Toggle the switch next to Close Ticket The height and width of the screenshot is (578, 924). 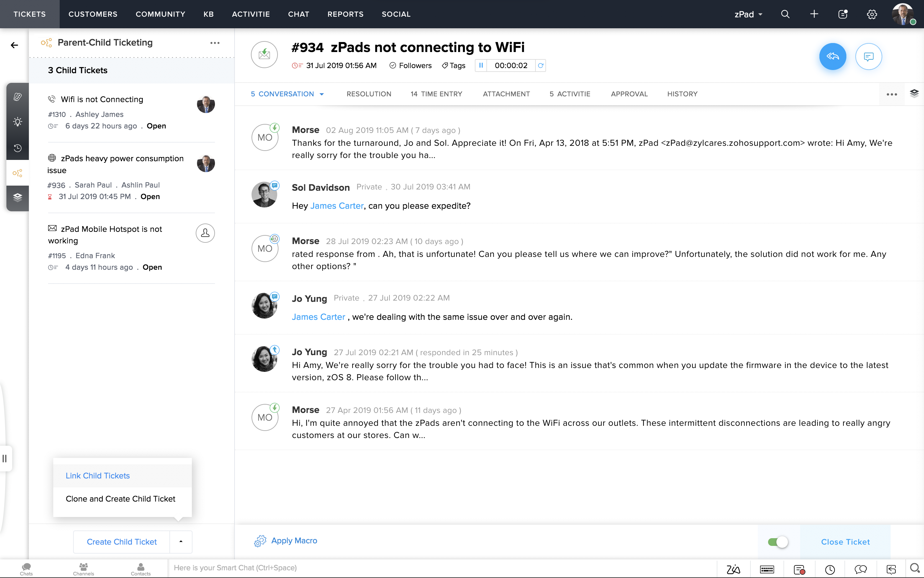click(x=778, y=542)
